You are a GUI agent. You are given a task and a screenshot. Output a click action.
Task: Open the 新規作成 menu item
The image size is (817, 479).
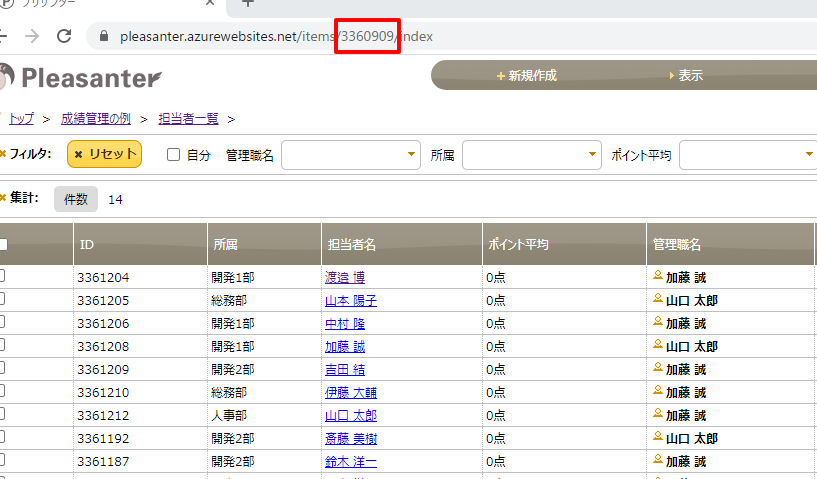[x=527, y=76]
